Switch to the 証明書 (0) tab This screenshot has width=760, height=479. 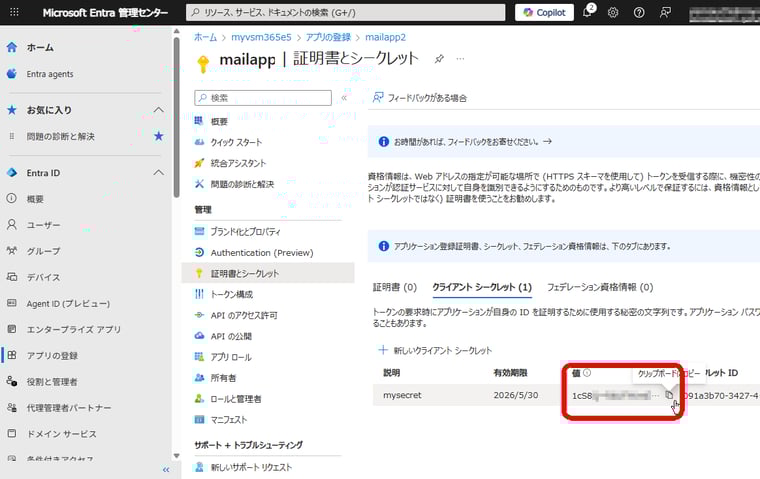(x=395, y=287)
